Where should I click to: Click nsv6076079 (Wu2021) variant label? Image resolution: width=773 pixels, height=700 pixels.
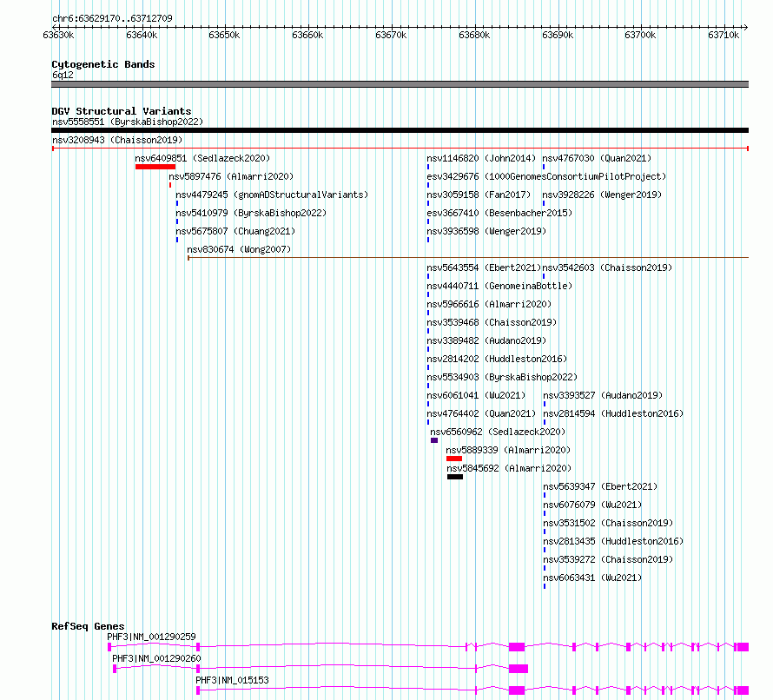coord(592,505)
